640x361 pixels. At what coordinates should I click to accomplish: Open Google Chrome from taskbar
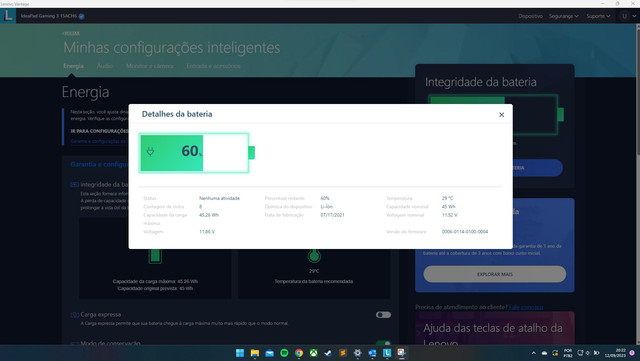(x=299, y=353)
